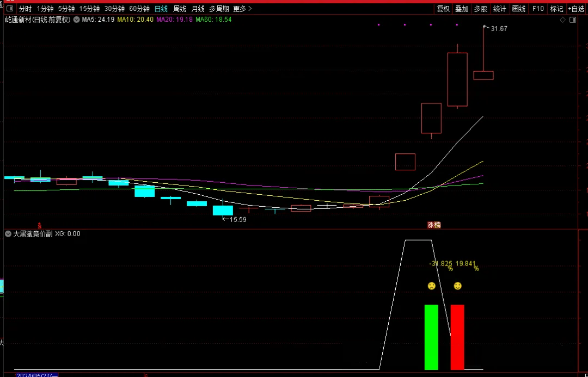Viewport: 588px width, 377px height.
Task: Open the 统计 statistics tool
Action: [x=499, y=9]
